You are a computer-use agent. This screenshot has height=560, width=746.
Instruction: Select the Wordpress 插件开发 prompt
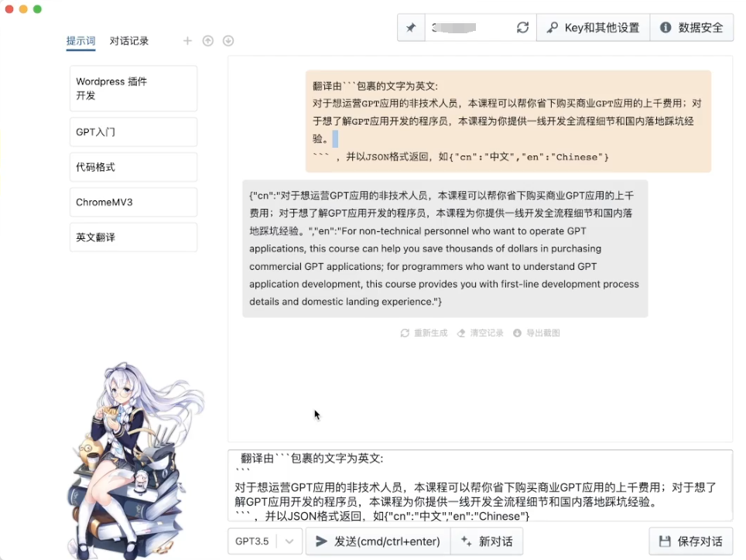133,88
